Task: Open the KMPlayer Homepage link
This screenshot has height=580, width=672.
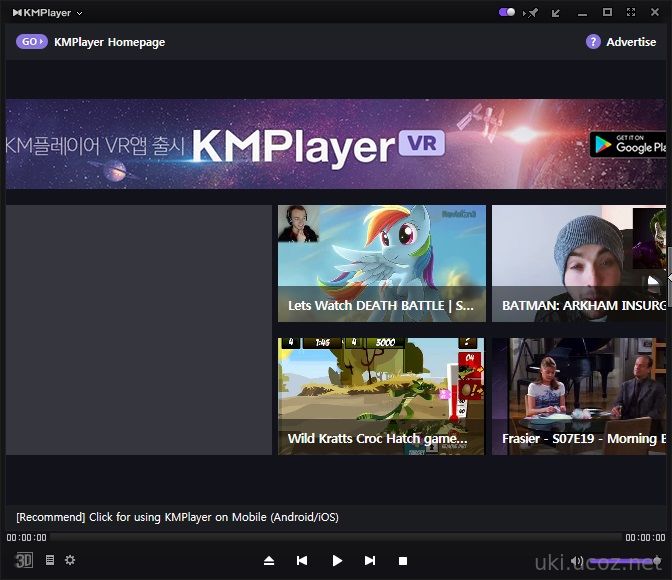Action: (109, 42)
